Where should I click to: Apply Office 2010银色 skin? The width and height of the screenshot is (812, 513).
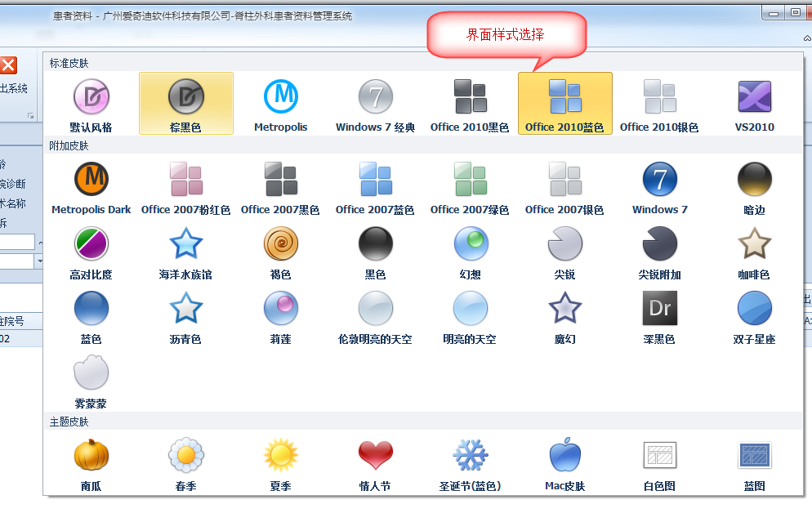(x=660, y=104)
